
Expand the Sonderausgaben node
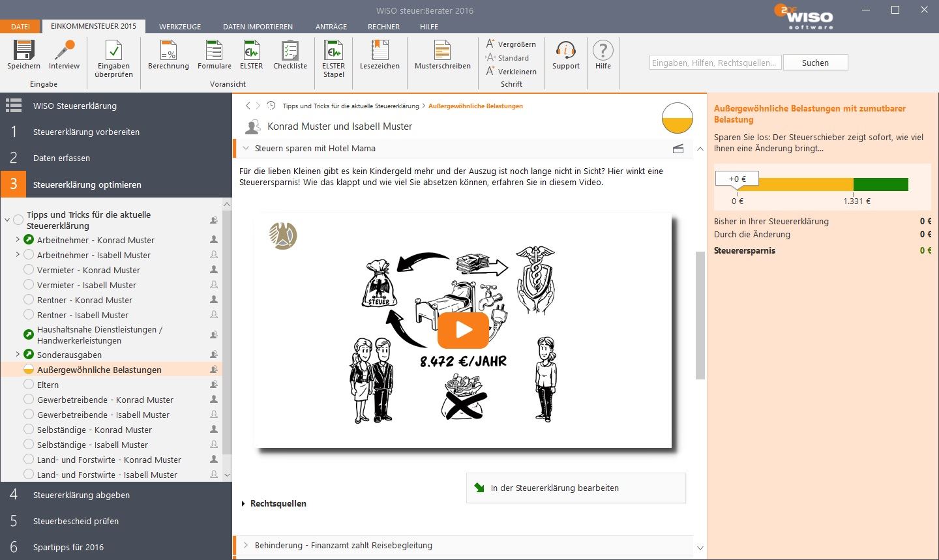point(18,354)
